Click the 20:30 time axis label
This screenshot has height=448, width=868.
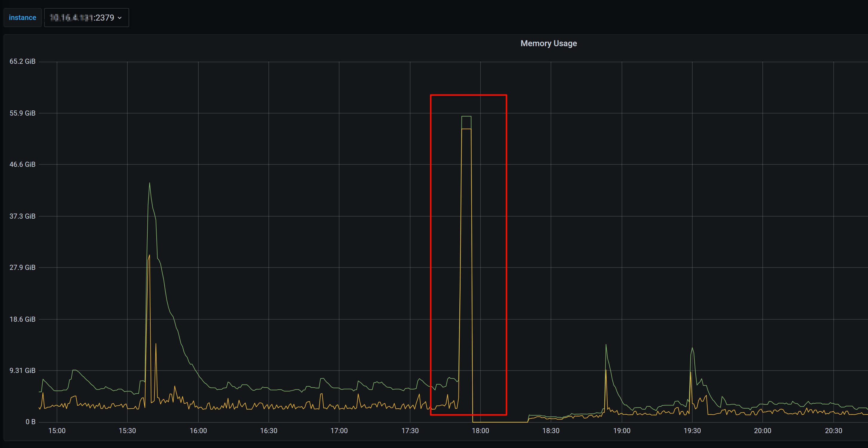(x=833, y=430)
